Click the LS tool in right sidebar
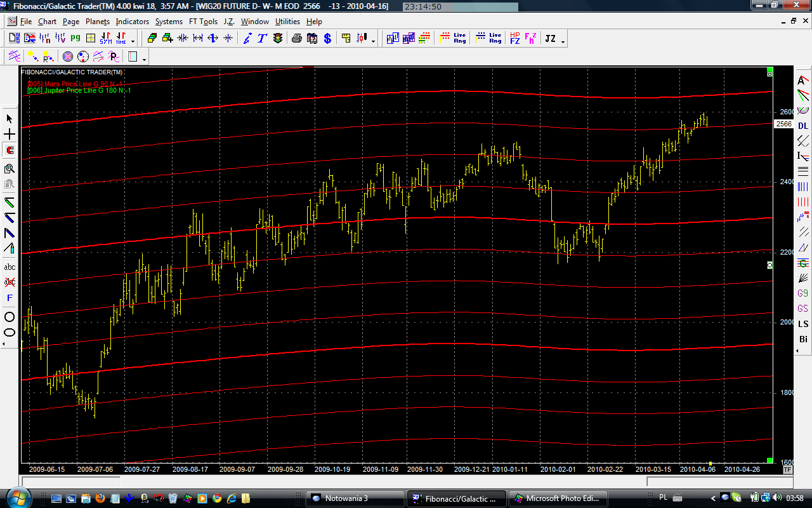Viewport: 812px width, 508px height. [x=803, y=324]
